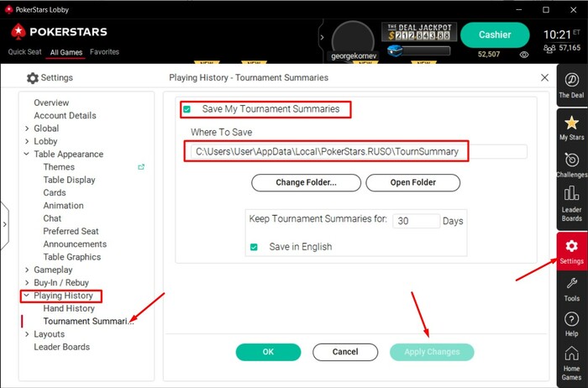This screenshot has height=388, width=588.
Task: Switch to the Quick Seat tab
Action: point(24,52)
